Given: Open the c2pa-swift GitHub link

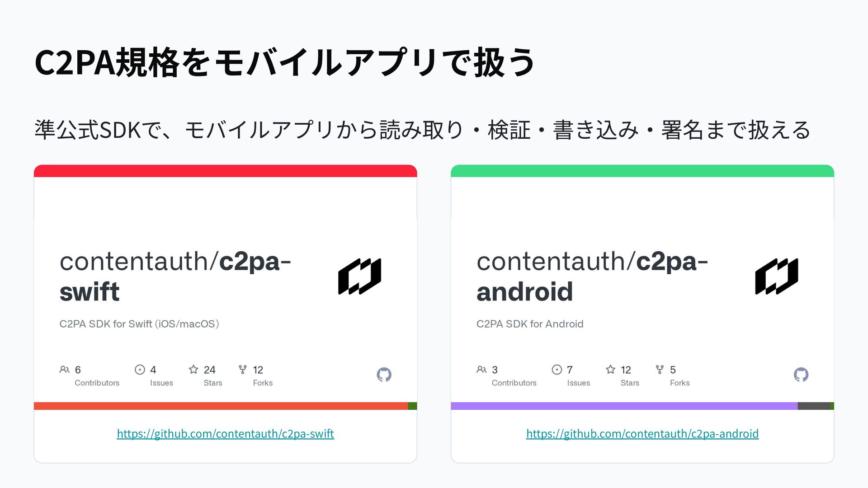Looking at the screenshot, I should (225, 434).
